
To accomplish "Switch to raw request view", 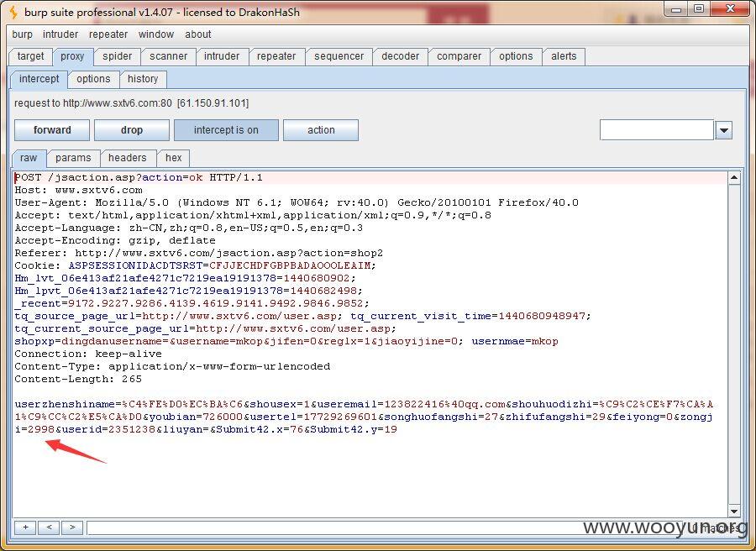I will coord(29,158).
